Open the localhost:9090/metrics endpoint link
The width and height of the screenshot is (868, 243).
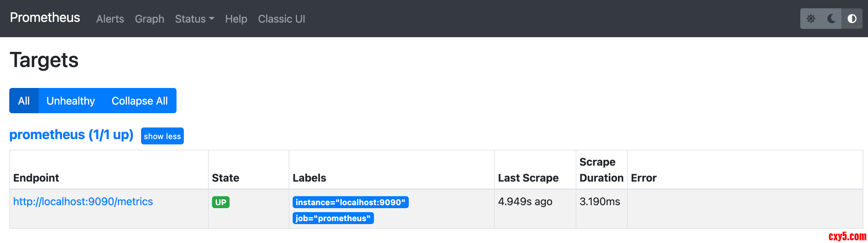(83, 202)
